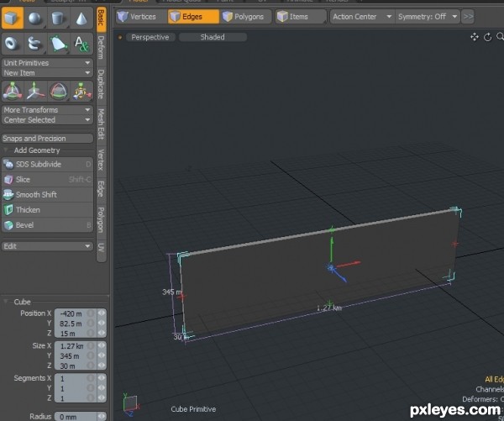Click the Segments X value field

76,378
